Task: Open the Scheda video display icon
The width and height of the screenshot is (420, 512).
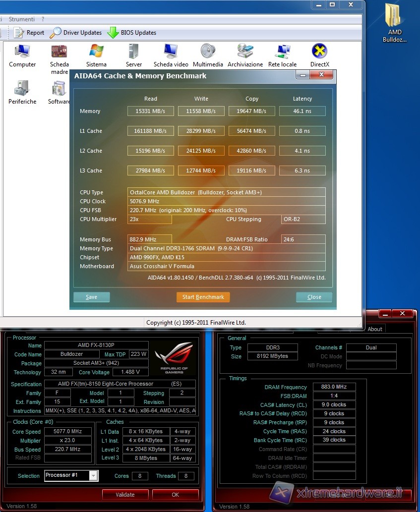Action: (x=171, y=52)
